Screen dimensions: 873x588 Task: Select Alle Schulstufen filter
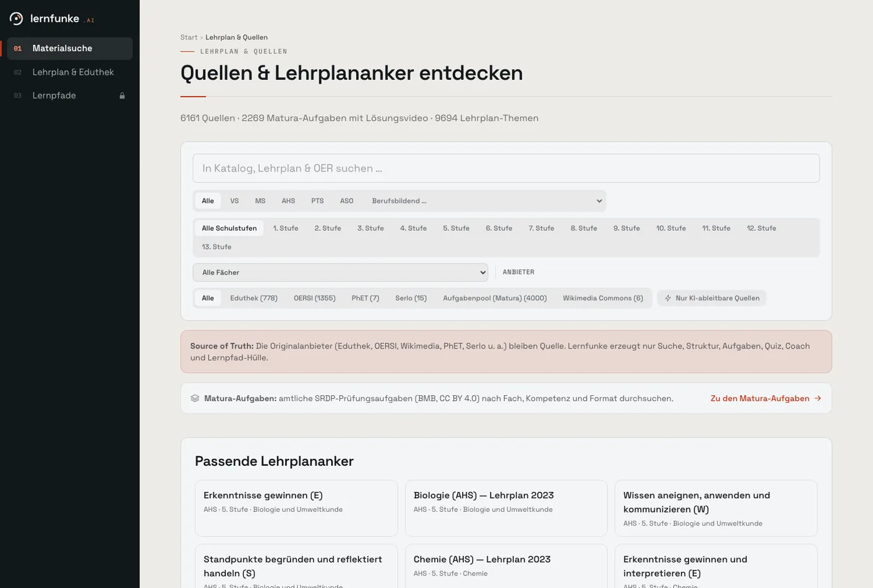click(229, 228)
